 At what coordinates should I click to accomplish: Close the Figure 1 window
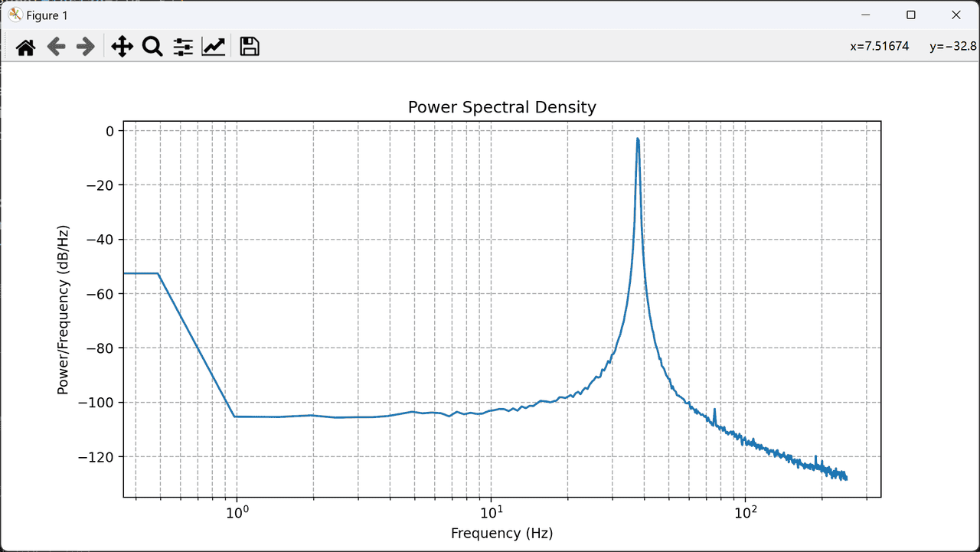[x=955, y=15]
